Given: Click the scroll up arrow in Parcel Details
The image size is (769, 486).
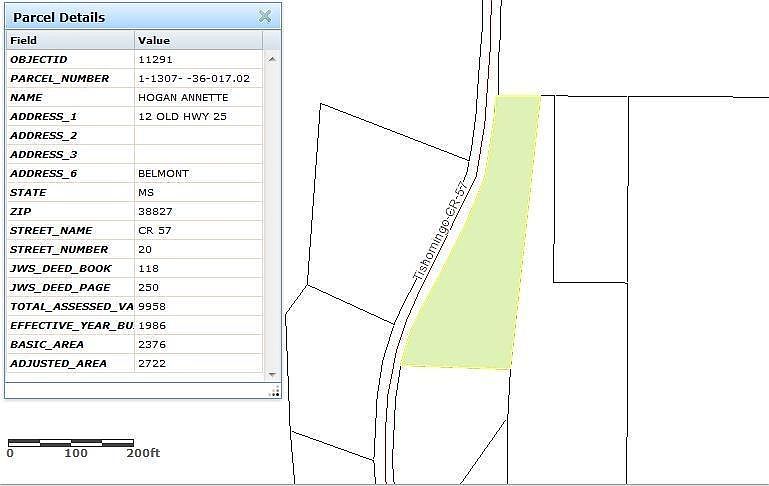Looking at the screenshot, I should click(272, 59).
